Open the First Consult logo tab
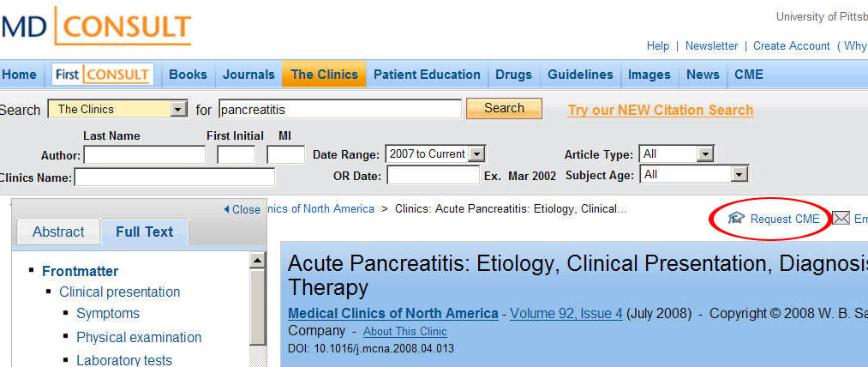This screenshot has height=367, width=868. coord(103,75)
